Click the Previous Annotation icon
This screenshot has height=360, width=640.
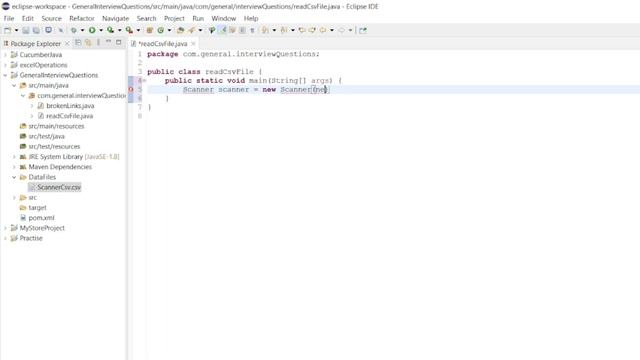point(284,30)
